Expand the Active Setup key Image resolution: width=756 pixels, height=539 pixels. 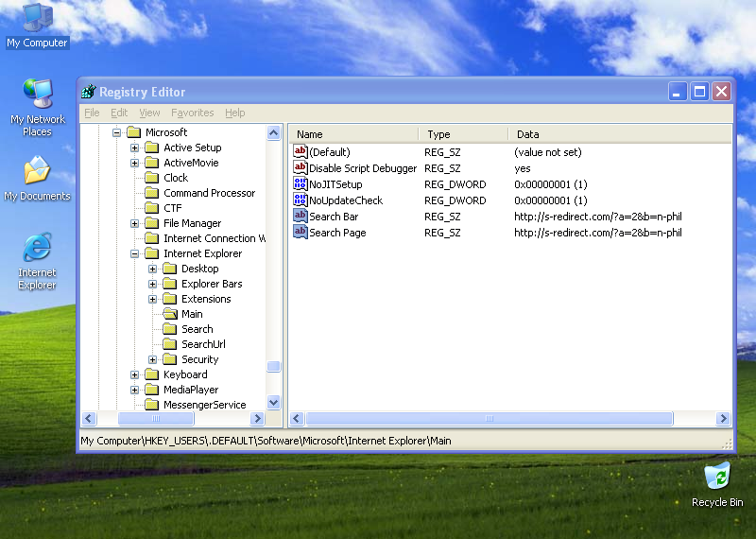pyautogui.click(x=134, y=148)
